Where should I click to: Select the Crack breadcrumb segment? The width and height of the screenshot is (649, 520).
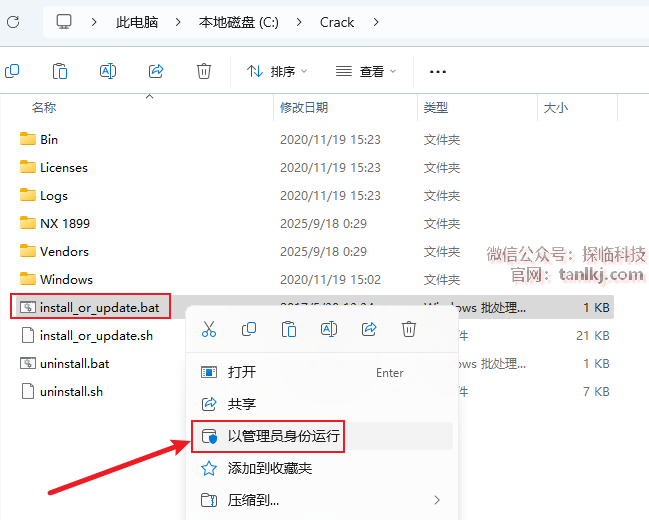point(337,22)
